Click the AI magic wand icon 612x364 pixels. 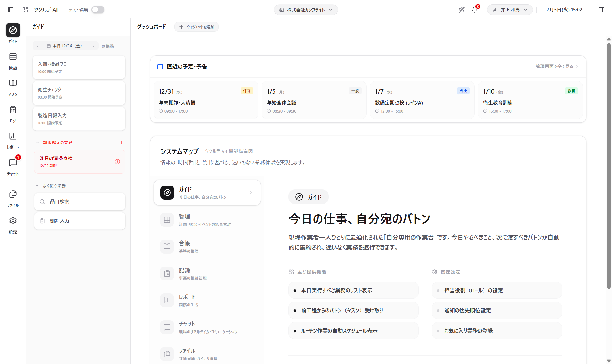tap(462, 10)
